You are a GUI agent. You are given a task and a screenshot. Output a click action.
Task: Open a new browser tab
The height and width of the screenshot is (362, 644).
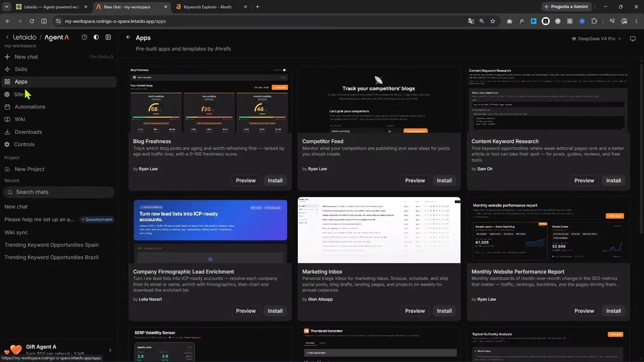click(258, 7)
